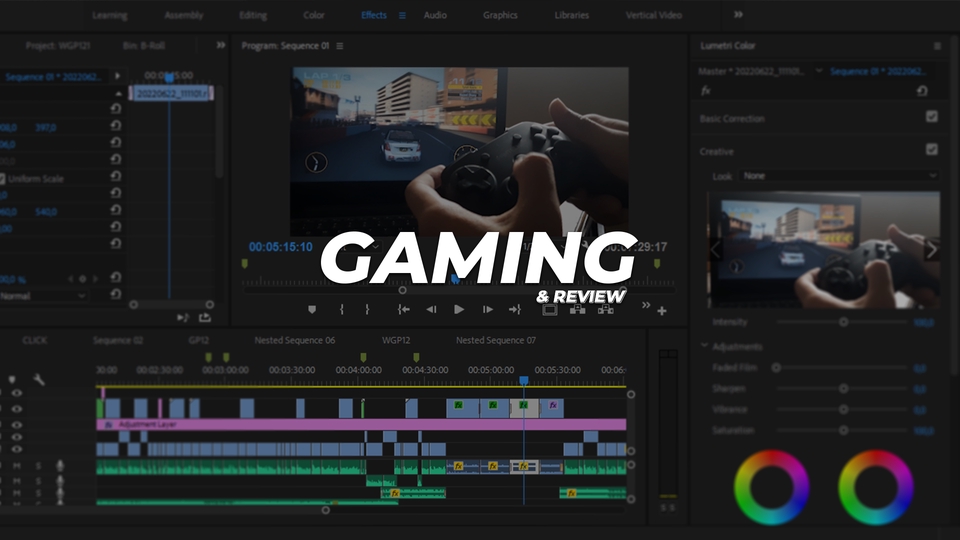
Task: Toggle the timeline add marker icon
Action: 12,380
